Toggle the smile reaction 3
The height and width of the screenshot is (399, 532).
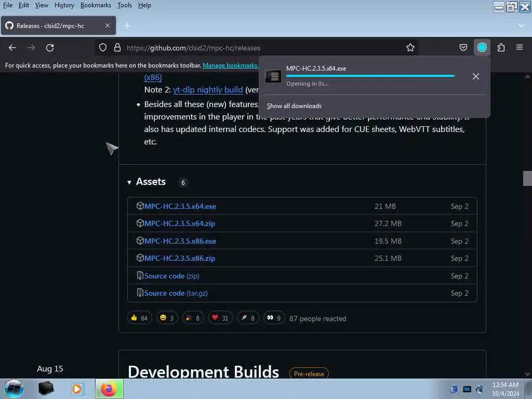167,318
